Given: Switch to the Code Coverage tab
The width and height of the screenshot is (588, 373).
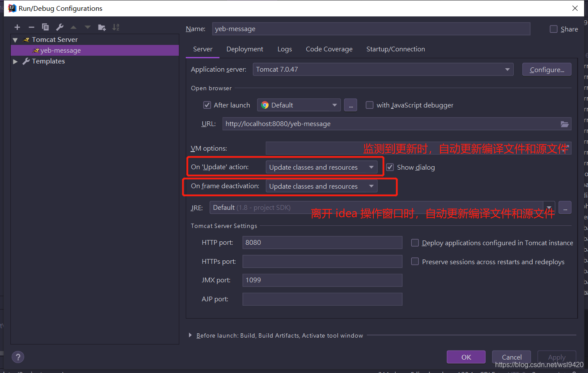Looking at the screenshot, I should (x=329, y=49).
